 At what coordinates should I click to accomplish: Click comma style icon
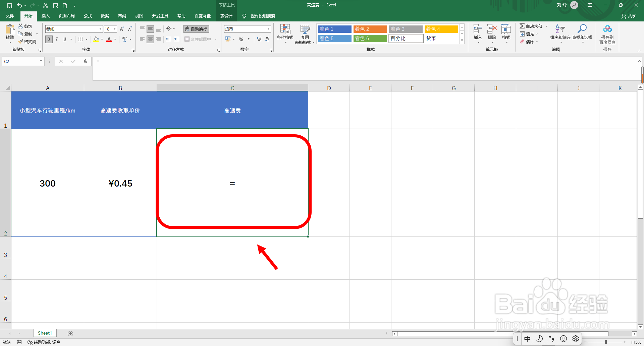pyautogui.click(x=249, y=39)
